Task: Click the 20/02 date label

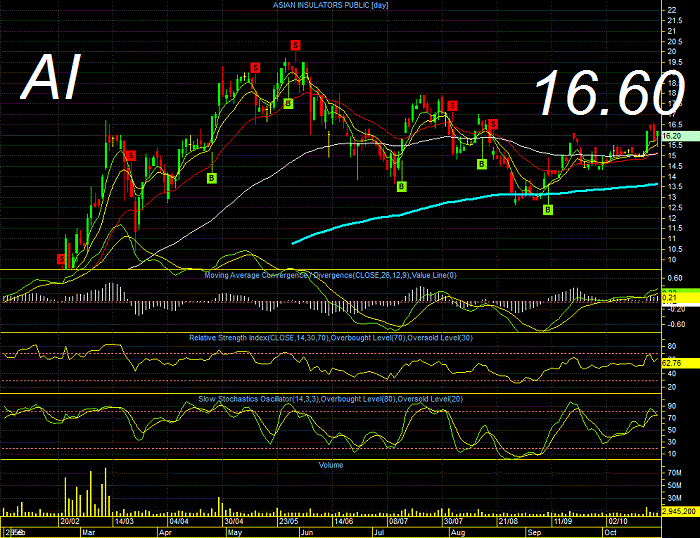Action: click(70, 521)
